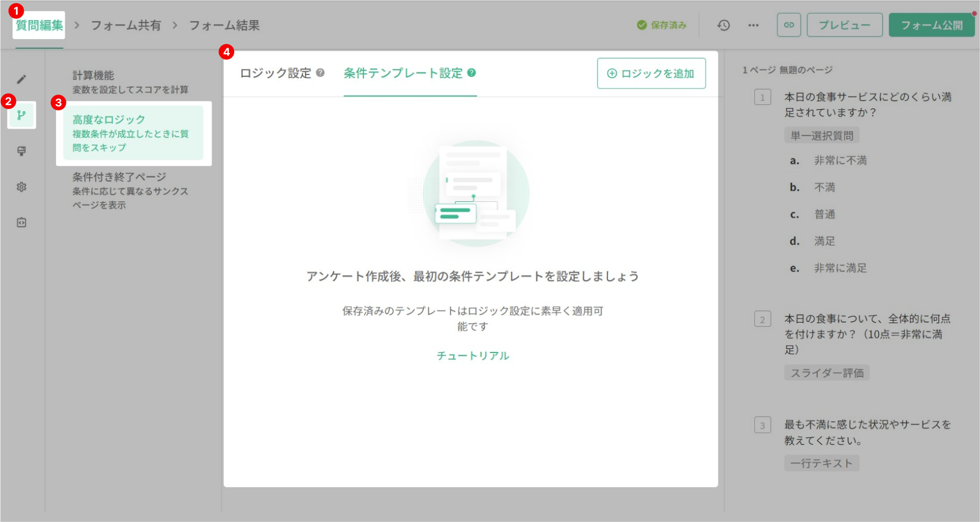This screenshot has width=980, height=522.
Task: Click the 1ページ 無題のページ heading
Action: 787,70
